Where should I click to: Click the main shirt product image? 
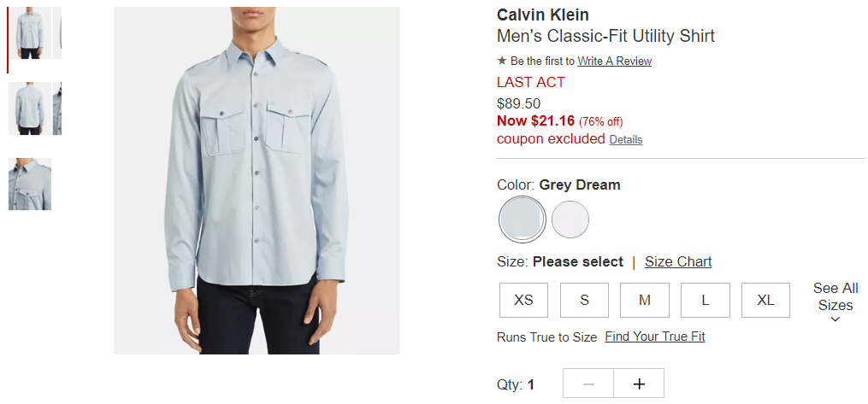(257, 180)
